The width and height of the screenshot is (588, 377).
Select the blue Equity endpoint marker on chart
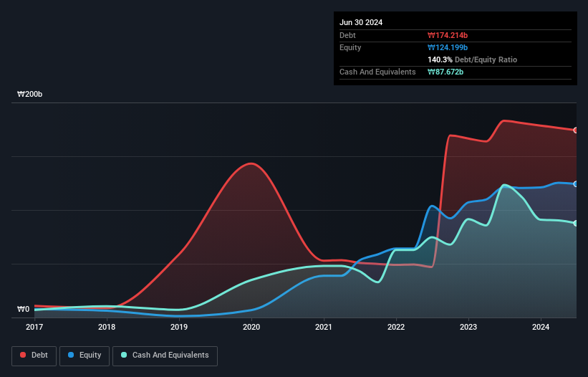tap(576, 183)
